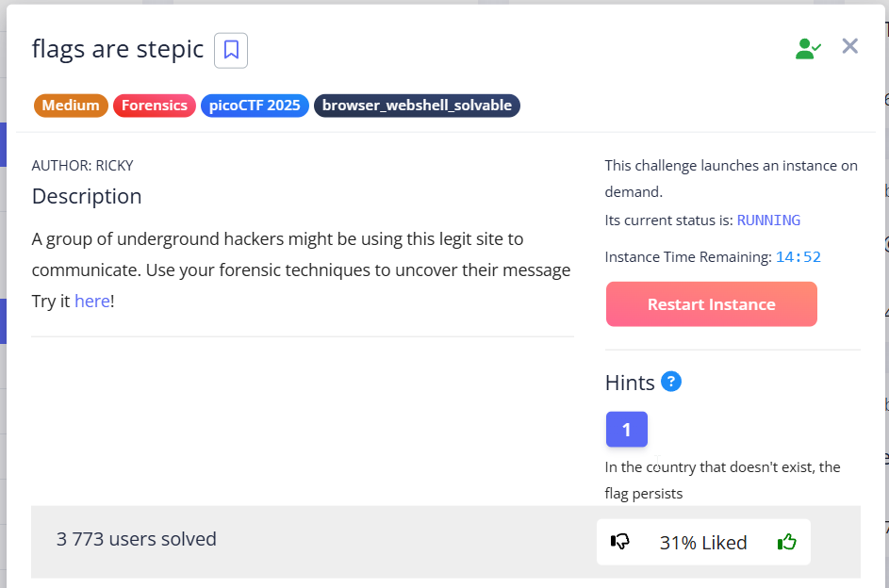Image resolution: width=889 pixels, height=588 pixels.
Task: Click the 31% Liked rating label
Action: tap(703, 543)
